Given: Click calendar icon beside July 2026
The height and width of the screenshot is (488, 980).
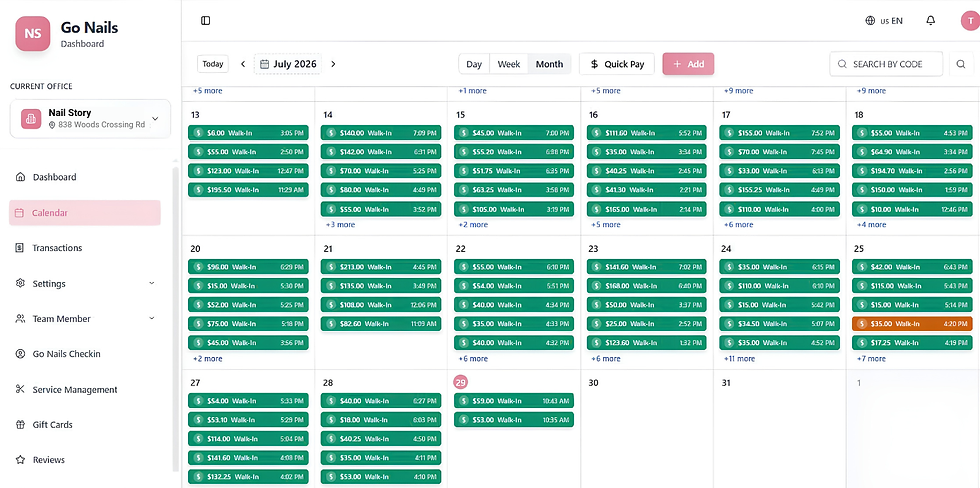Looking at the screenshot, I should [264, 64].
